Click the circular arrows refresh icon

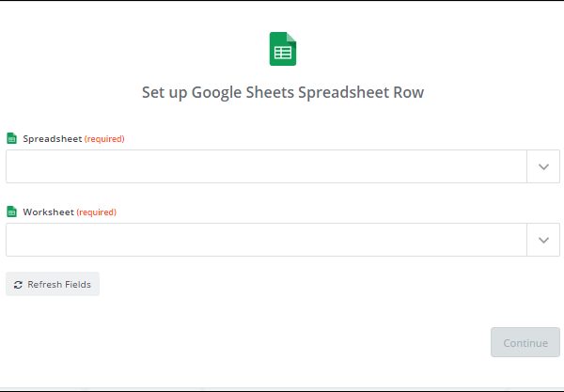[x=18, y=284]
